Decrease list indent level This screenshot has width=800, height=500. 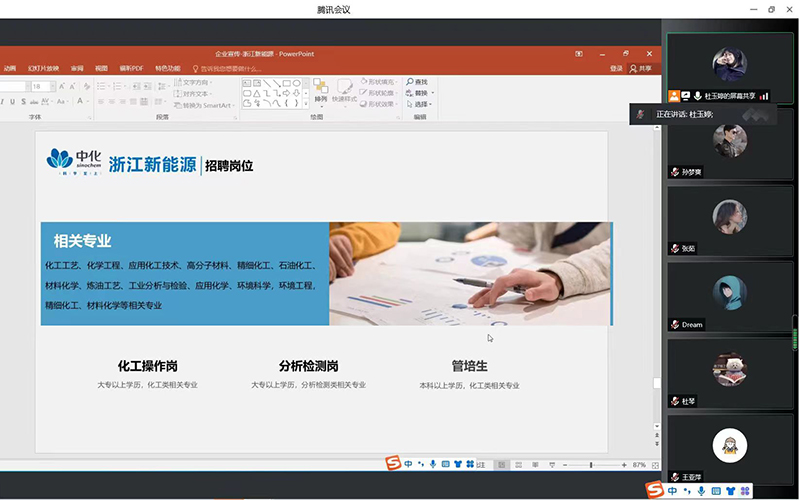pyautogui.click(x=136, y=86)
